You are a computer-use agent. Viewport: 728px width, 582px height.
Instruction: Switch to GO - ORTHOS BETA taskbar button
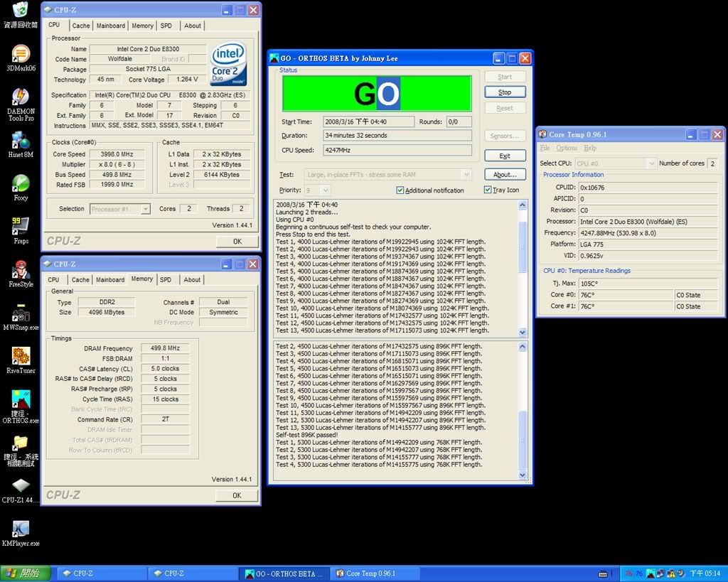click(x=285, y=573)
